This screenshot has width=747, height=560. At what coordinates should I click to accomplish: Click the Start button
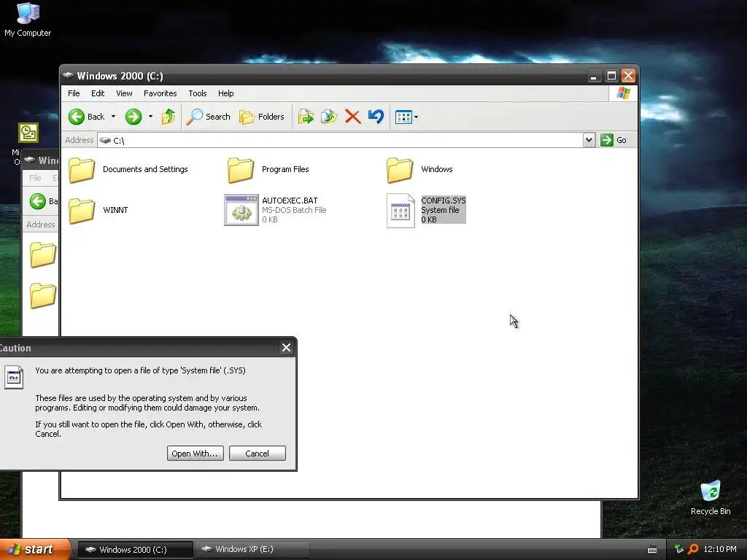pos(35,549)
